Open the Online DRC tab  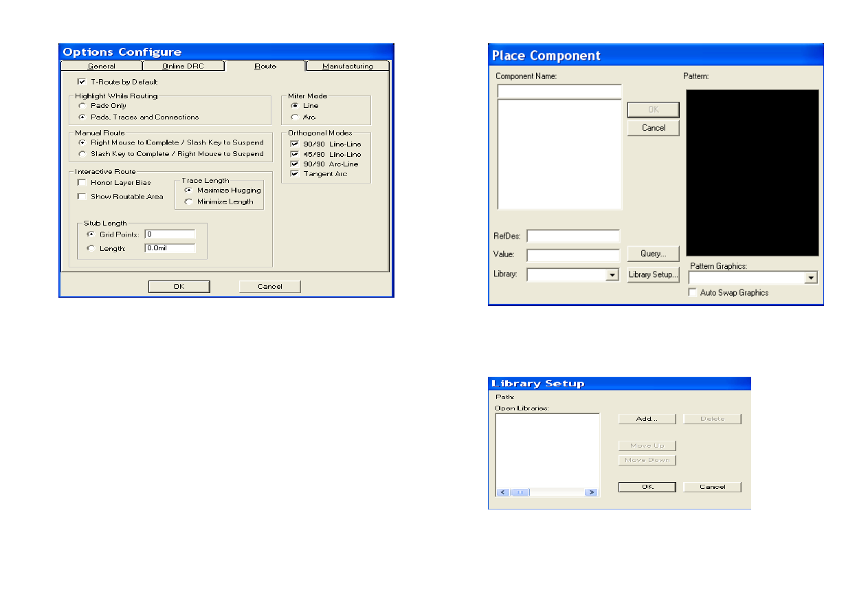tap(183, 66)
